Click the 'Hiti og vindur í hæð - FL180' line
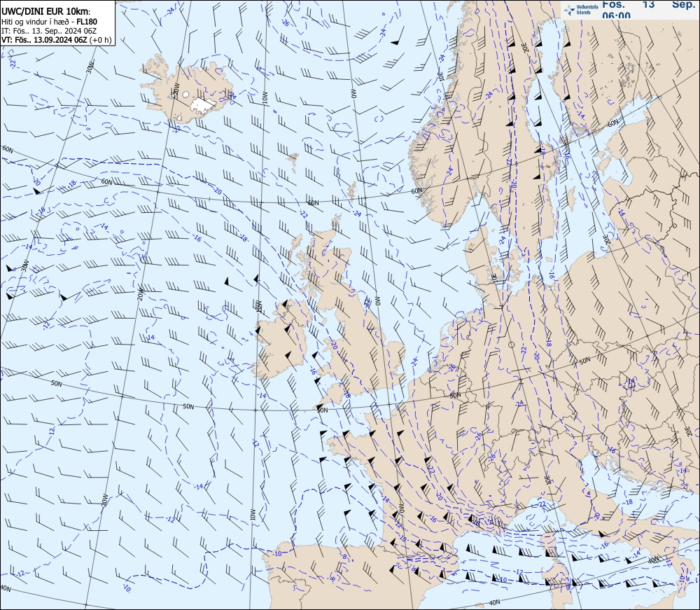Viewport: 700px width, 610px height. pos(49,22)
